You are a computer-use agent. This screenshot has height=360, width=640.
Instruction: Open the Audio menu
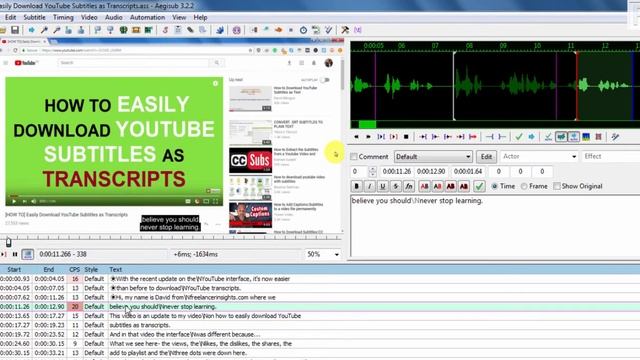pos(113,18)
